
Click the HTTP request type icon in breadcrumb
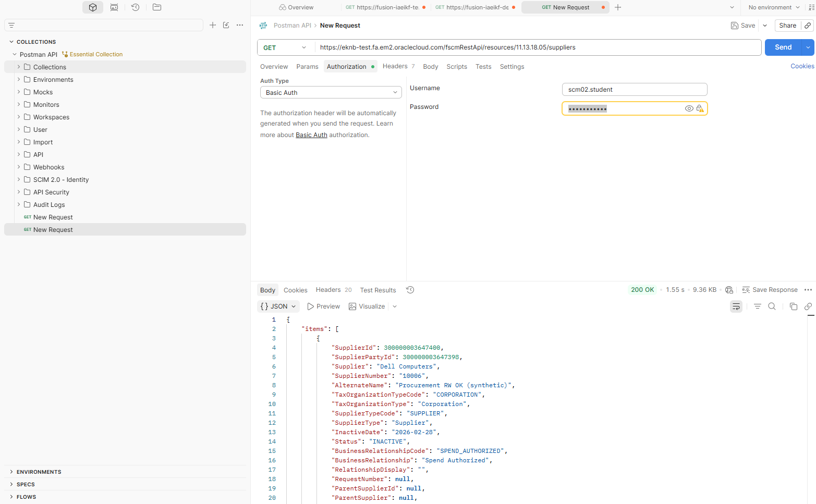click(263, 26)
